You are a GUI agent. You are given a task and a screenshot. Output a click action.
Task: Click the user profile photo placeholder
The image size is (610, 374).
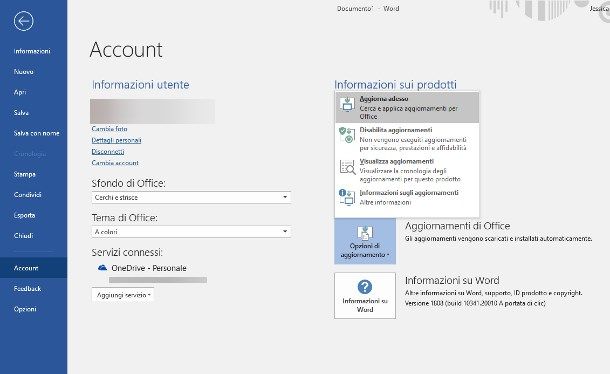coord(152,111)
